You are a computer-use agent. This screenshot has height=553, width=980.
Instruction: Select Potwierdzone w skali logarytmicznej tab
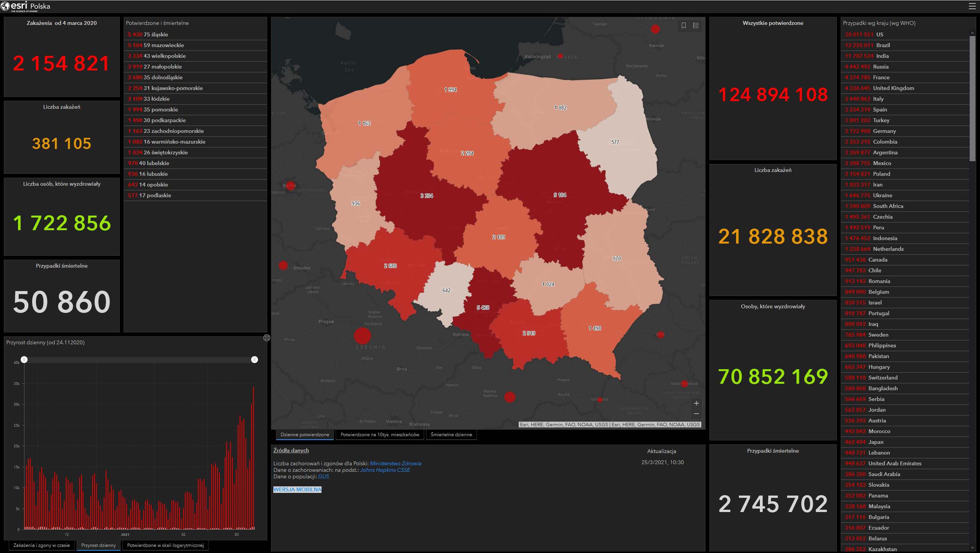[165, 545]
